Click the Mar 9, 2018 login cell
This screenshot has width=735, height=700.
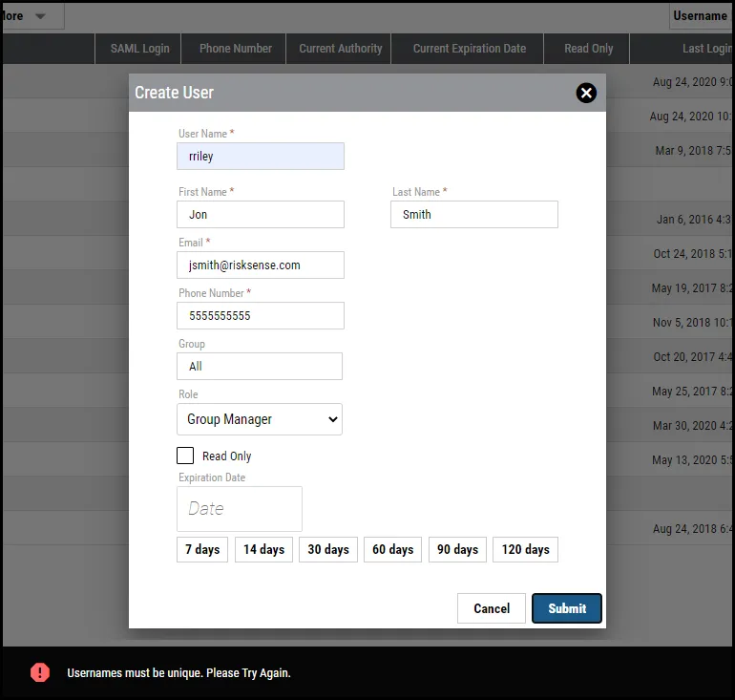click(693, 151)
